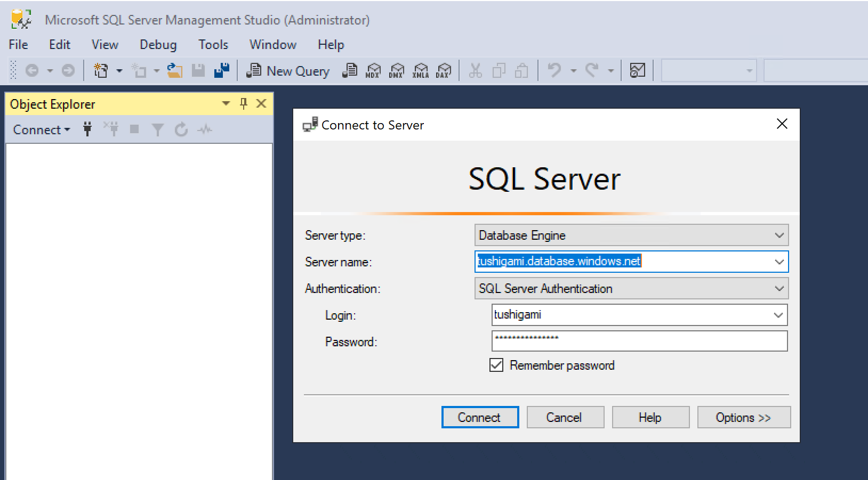Click the MDX query icon

373,70
